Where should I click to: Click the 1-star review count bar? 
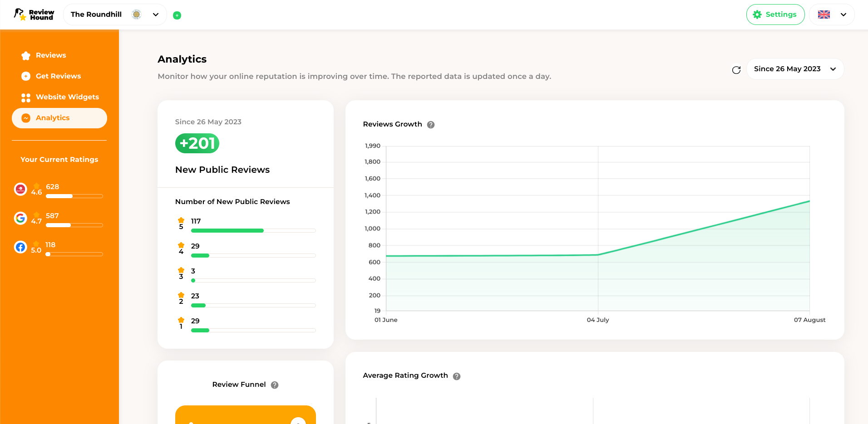pyautogui.click(x=253, y=331)
